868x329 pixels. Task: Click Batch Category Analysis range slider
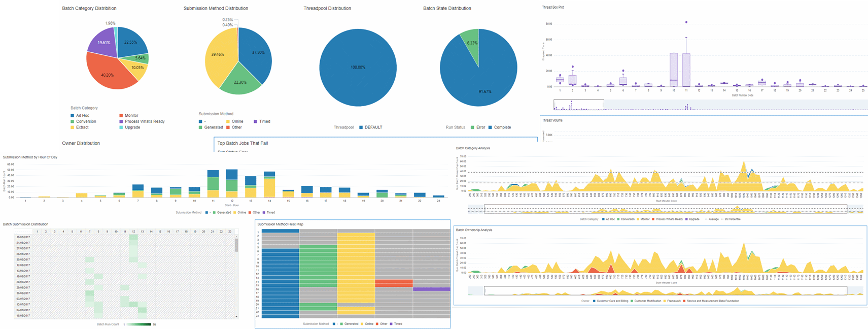click(666, 209)
